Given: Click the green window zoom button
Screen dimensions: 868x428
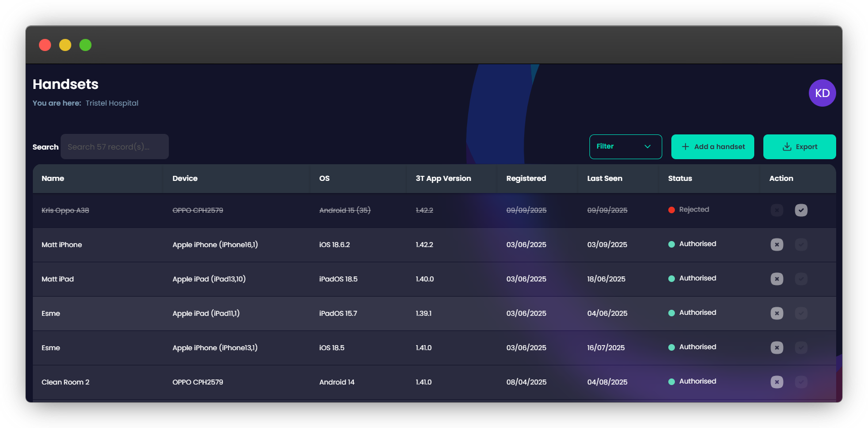Looking at the screenshot, I should 85,45.
